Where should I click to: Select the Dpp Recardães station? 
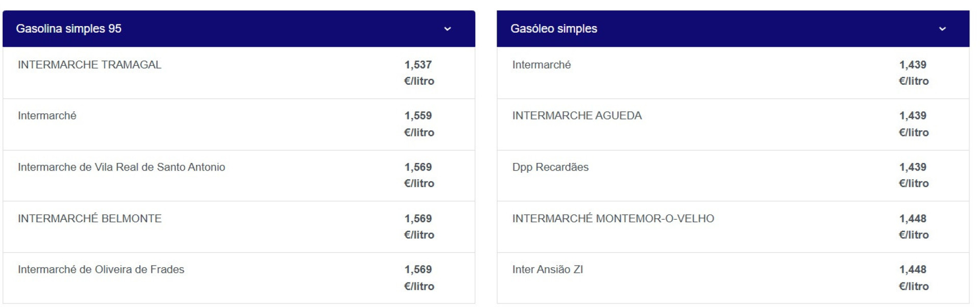[x=550, y=167]
